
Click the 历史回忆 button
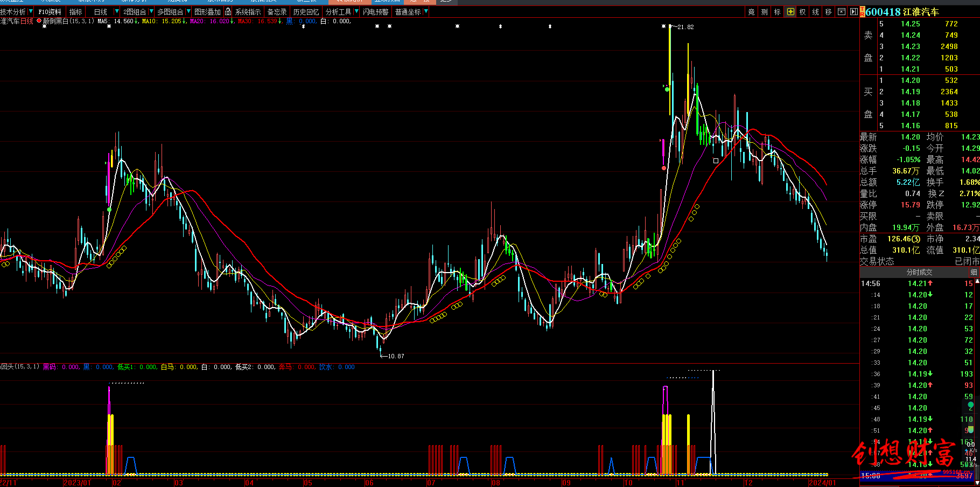(306, 12)
